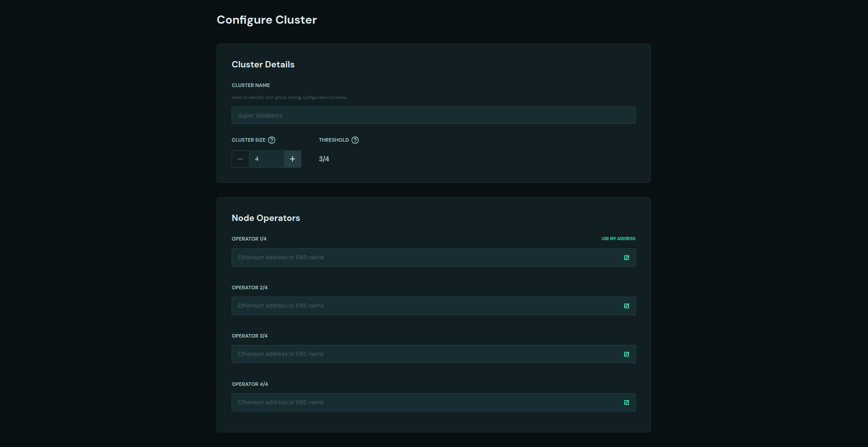The width and height of the screenshot is (868, 447).
Task: Click the minus icon to shrink cluster size
Action: pos(240,159)
